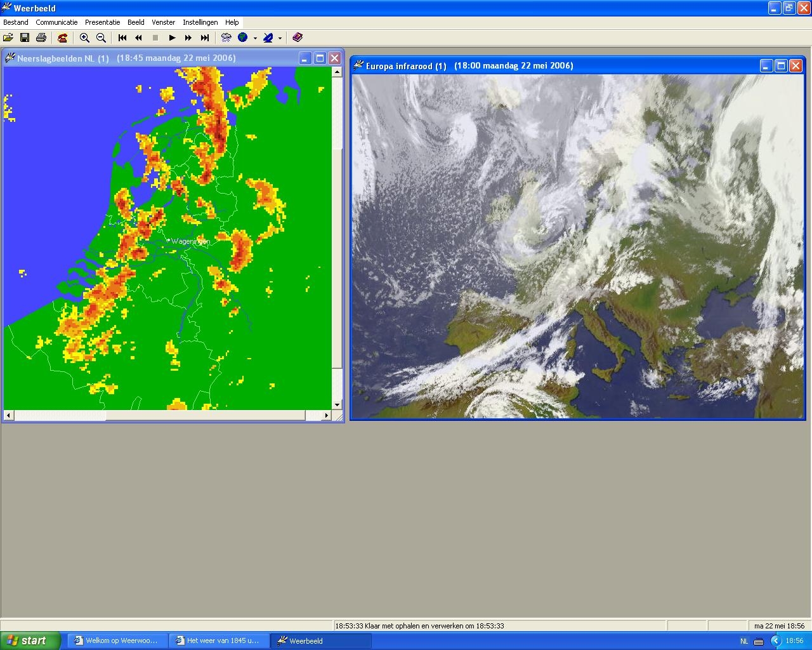Save using the floppy disk icon
Image resolution: width=812 pixels, height=650 pixels.
click(25, 38)
